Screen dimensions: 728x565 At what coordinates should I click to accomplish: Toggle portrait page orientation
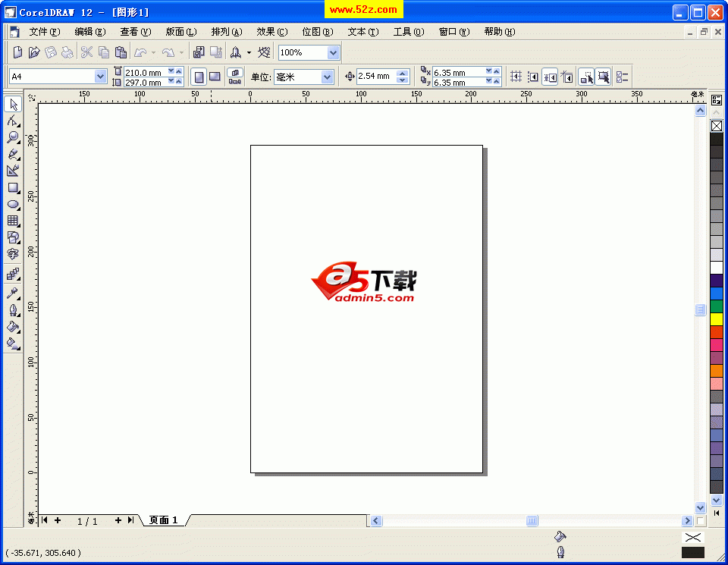tap(199, 77)
